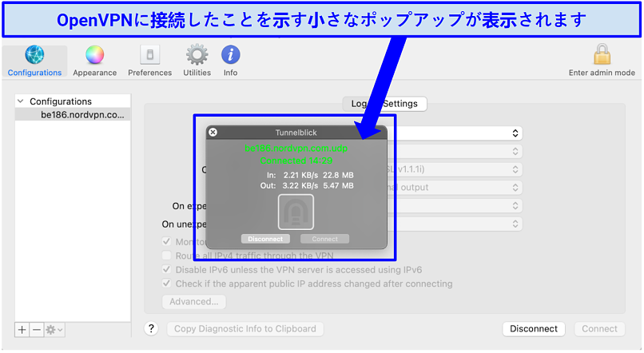Click the question mark help button
This screenshot has height=353, width=644.
point(151,328)
